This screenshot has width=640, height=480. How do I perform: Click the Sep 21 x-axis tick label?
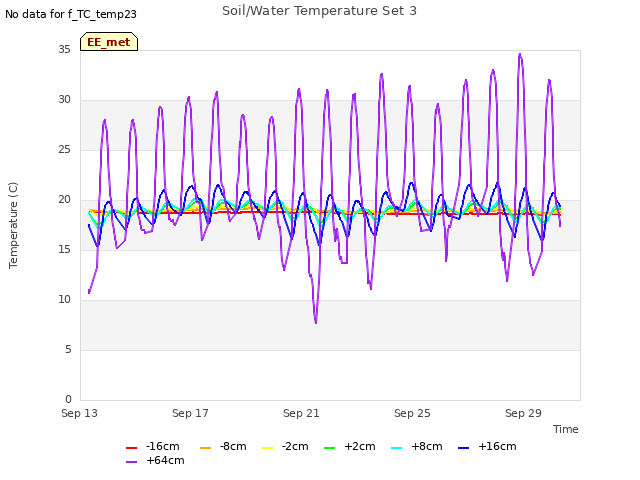[301, 413]
